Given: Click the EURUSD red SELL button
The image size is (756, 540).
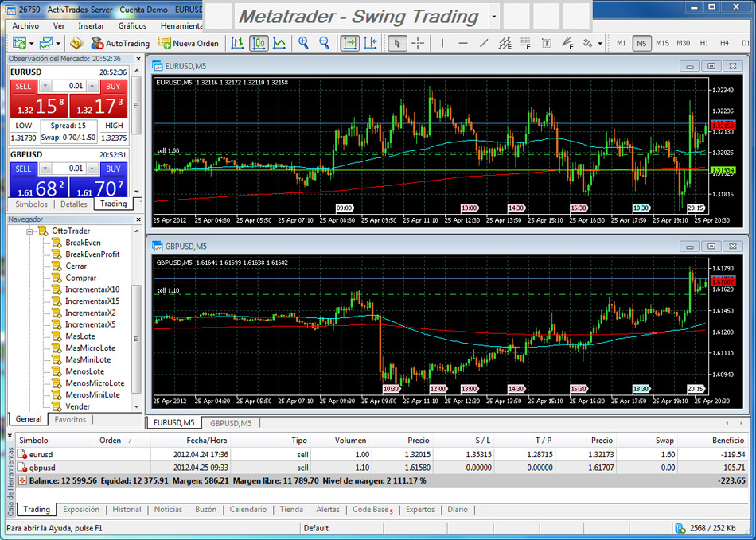Looking at the screenshot, I should 24,86.
